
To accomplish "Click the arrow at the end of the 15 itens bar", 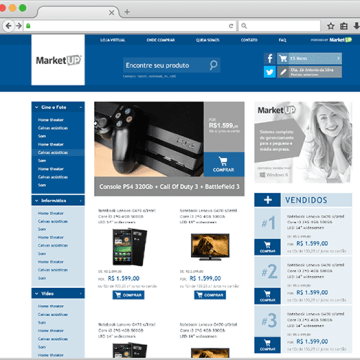I will [338, 59].
